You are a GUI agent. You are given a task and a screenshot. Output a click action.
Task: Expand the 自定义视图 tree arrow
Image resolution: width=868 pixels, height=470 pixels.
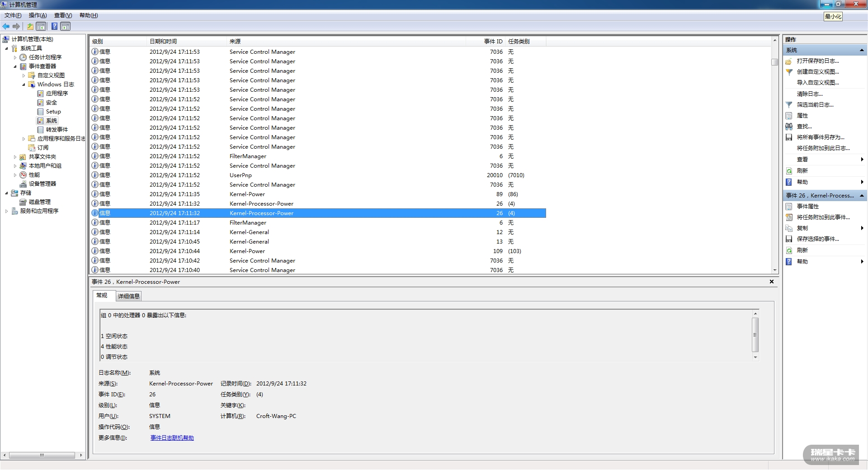point(24,75)
